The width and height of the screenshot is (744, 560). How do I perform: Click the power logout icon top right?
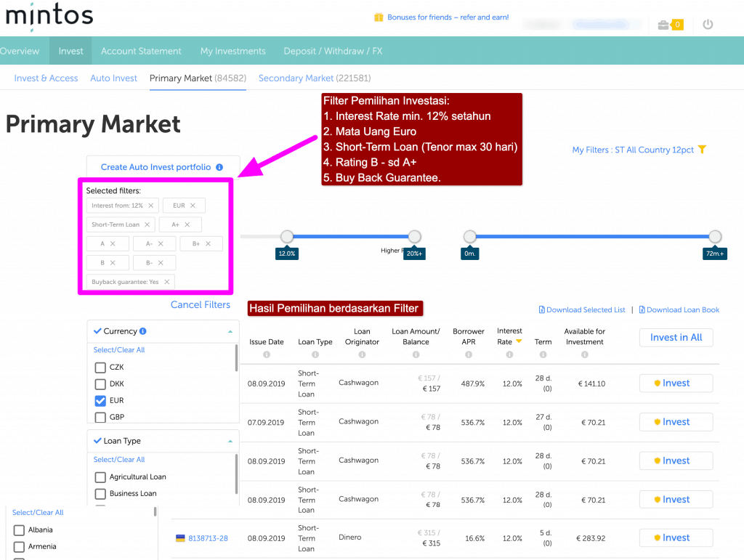(707, 24)
